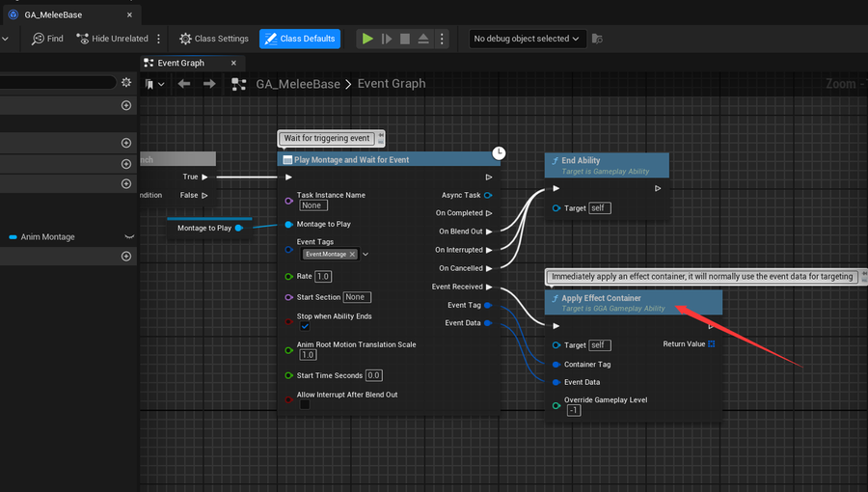This screenshot has height=492, width=868.
Task: Click the latent clock icon on montage node
Action: 499,153
